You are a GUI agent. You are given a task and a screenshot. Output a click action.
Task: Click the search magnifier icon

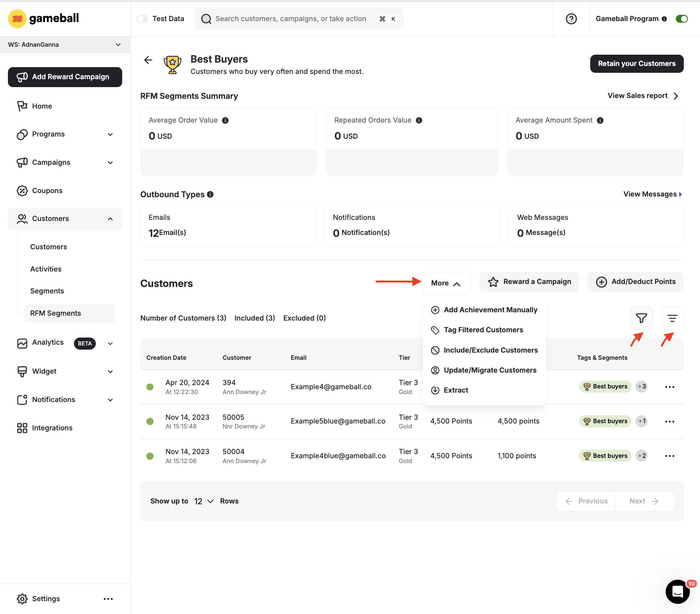point(206,18)
